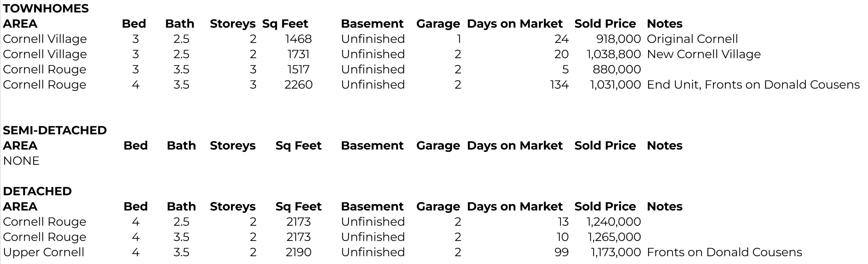This screenshot has width=868, height=264.
Task: Click the DETACHED section heading
Action: pyautogui.click(x=37, y=191)
